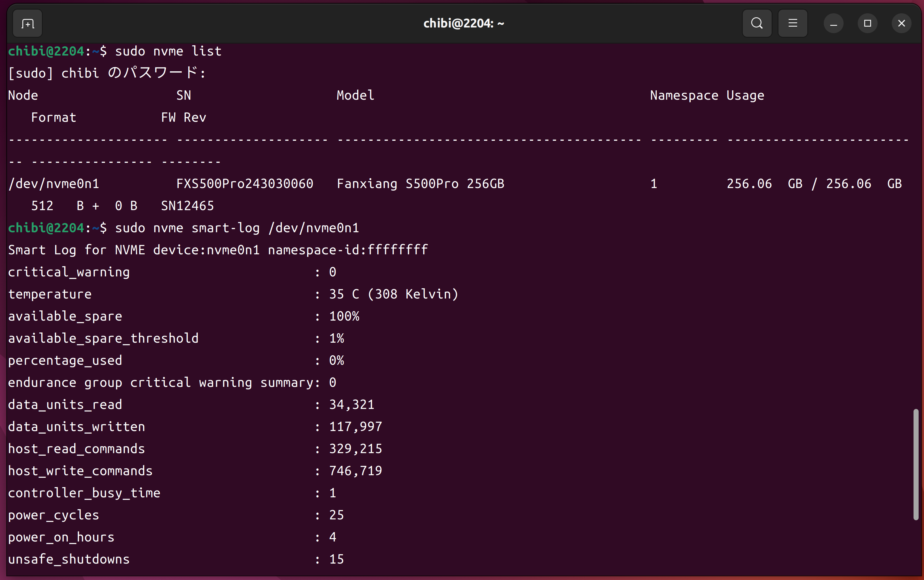Click the vertical scrollbar thumb
924x580 pixels.
point(916,464)
